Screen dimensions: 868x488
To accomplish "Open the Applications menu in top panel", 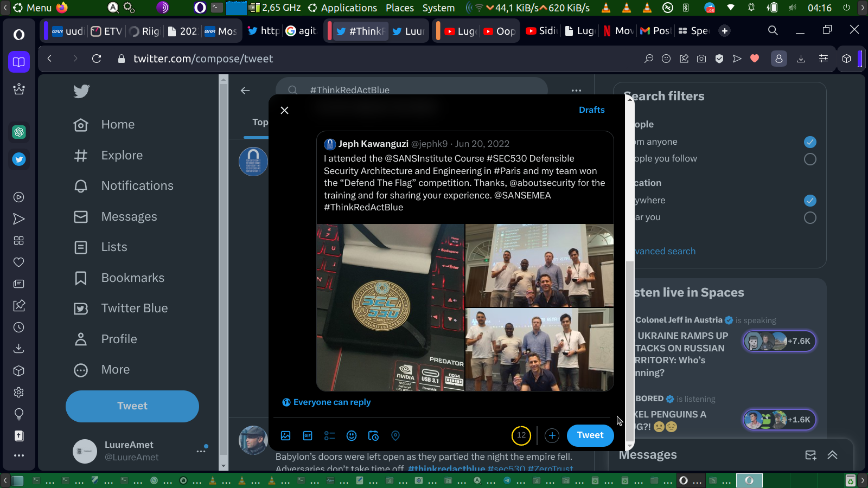I will pos(342,8).
